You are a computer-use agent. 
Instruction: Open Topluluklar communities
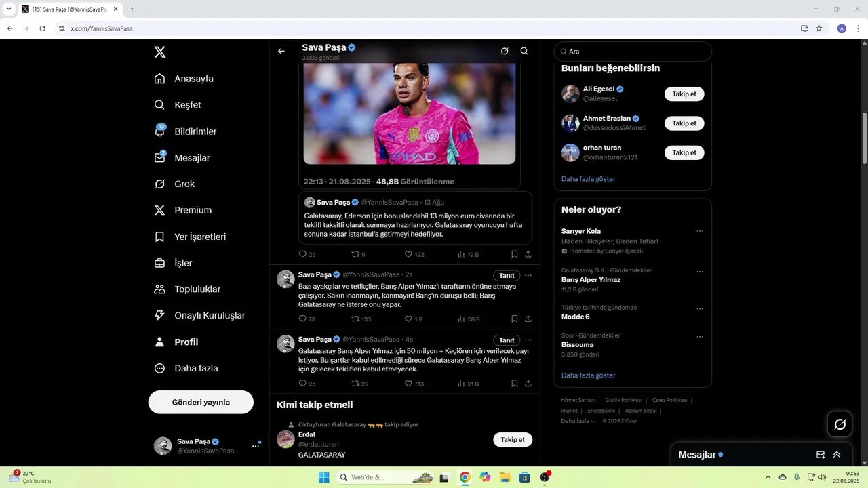tap(187, 289)
